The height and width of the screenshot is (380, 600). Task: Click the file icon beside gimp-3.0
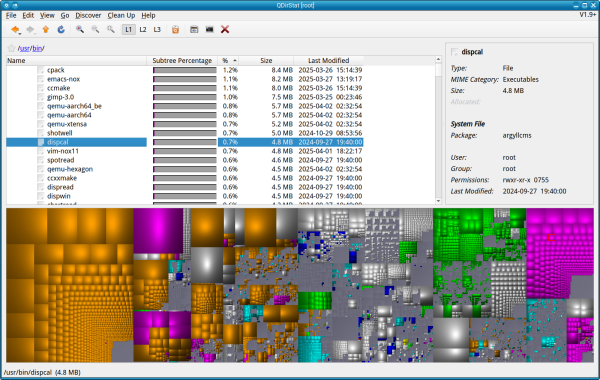pos(41,97)
